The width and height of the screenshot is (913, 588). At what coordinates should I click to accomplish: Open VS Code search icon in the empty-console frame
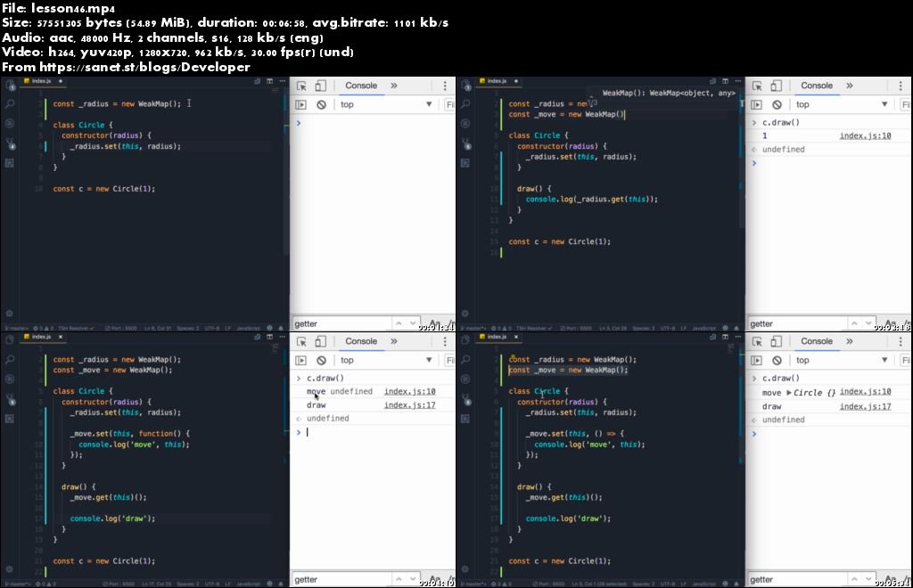click(x=10, y=104)
